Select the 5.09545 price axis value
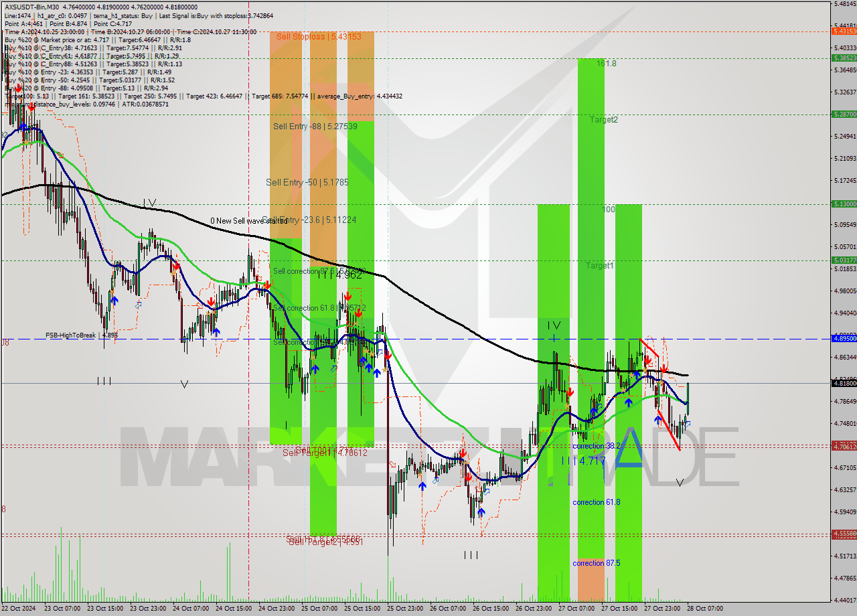Viewport: 857px width, 616px height. 845,225
